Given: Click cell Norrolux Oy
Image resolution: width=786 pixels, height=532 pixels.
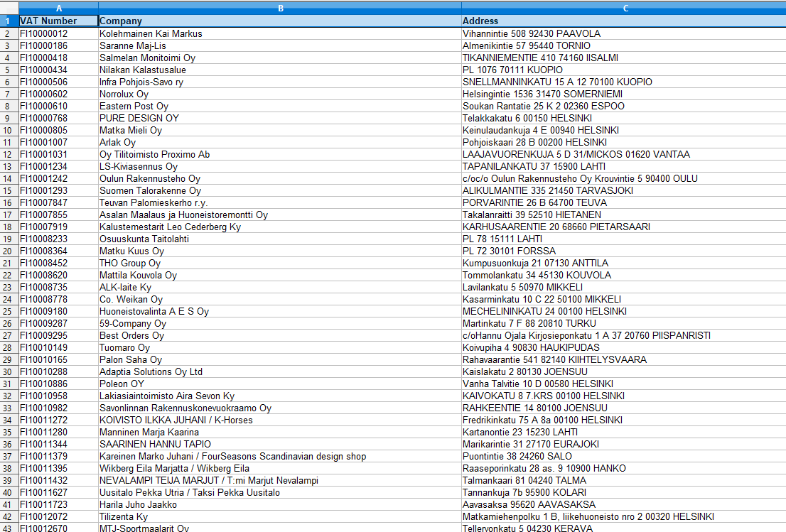Looking at the screenshot, I should click(x=280, y=94).
